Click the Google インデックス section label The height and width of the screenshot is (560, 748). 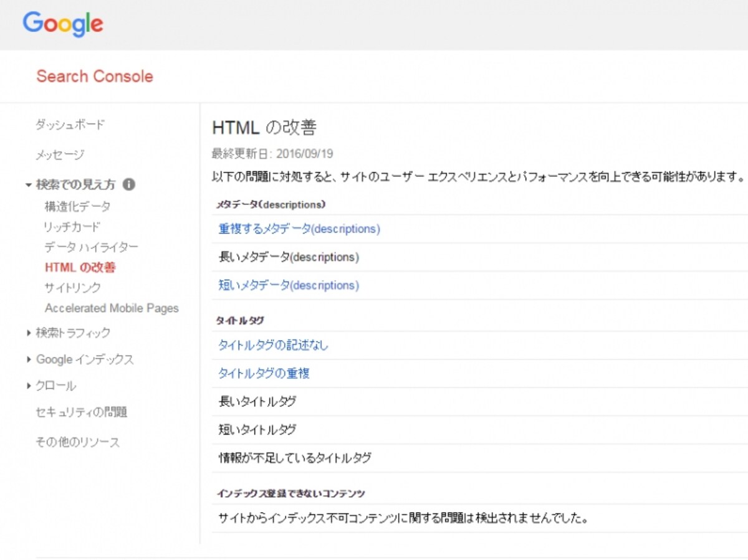tap(85, 359)
